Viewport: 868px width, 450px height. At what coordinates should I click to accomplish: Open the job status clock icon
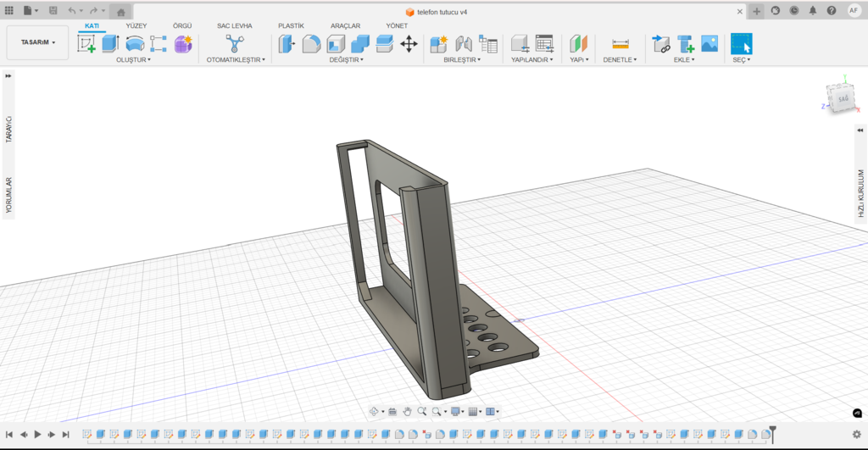pos(793,10)
